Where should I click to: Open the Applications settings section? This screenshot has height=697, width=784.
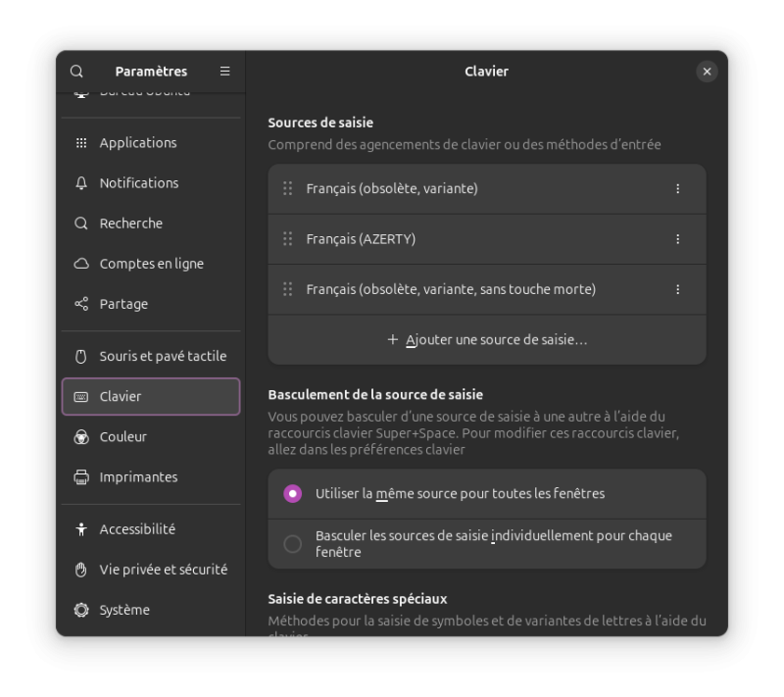(x=151, y=142)
